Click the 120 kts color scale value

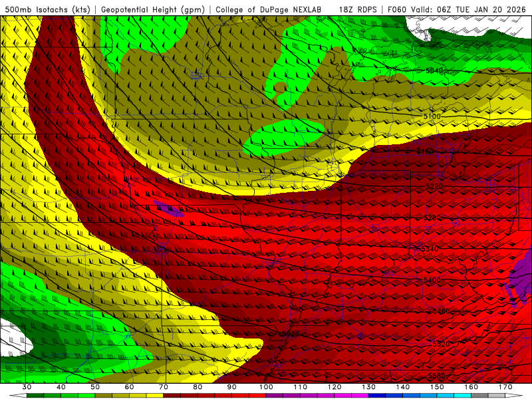coord(334,387)
